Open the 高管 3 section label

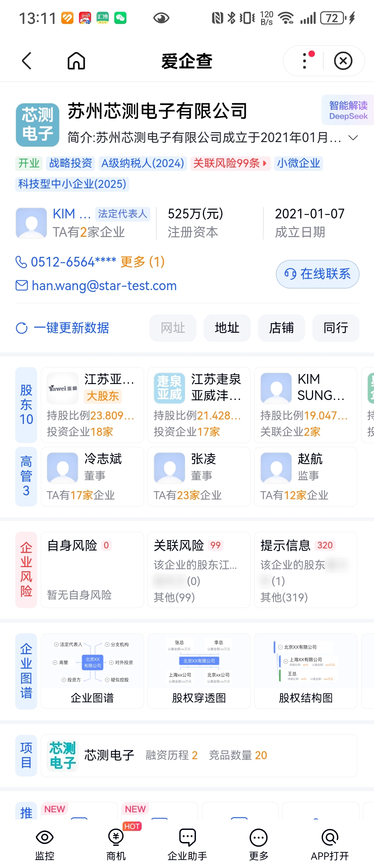(26, 477)
